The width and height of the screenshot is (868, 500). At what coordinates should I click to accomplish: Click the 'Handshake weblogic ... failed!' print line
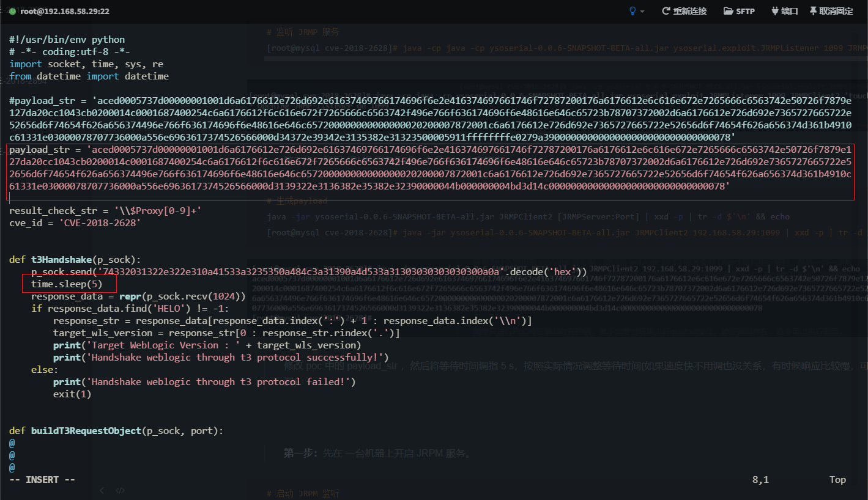tap(204, 382)
